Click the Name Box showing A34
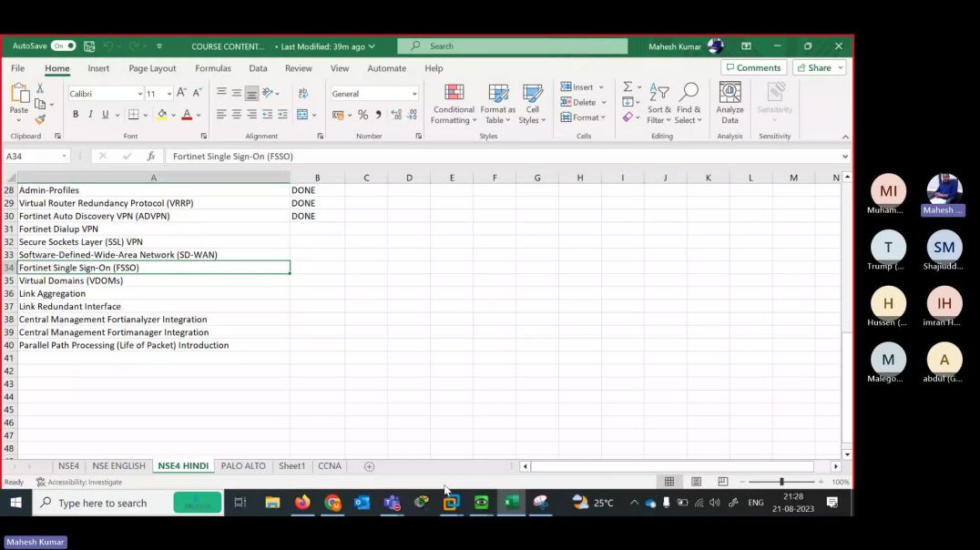Viewport: 980px width, 550px height. [36, 157]
